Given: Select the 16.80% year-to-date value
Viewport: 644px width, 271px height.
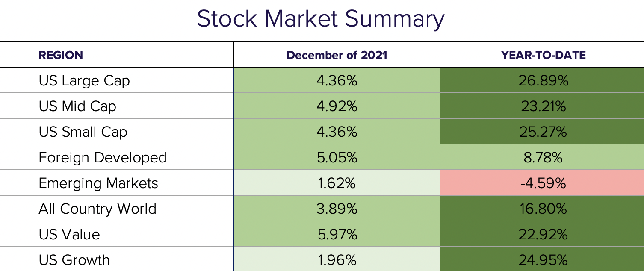Looking at the screenshot, I should tap(543, 209).
